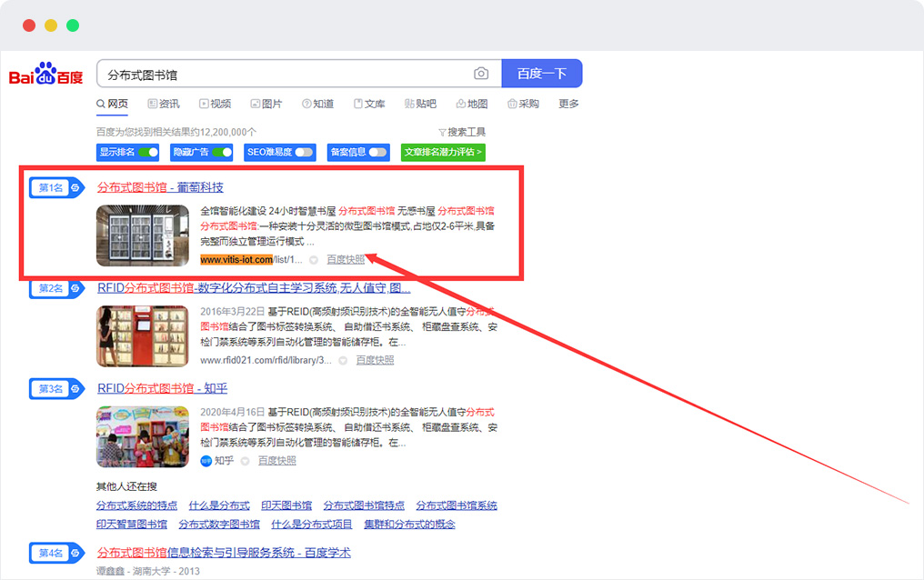Viewport: 924px width, 580px height.
Task: Open result RFID分布式图书馆-数字化分布式自主学习系统
Action: click(x=254, y=288)
